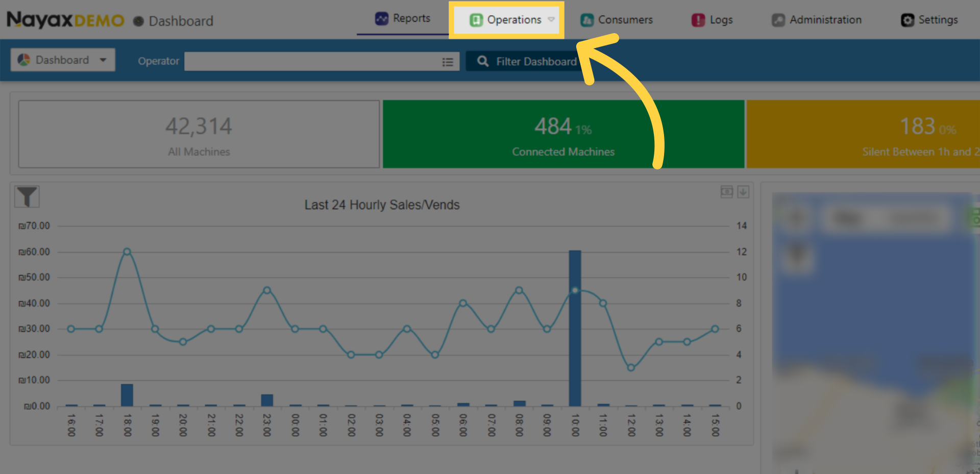Click the grey Administration icon
980x474 pixels.
coord(778,20)
